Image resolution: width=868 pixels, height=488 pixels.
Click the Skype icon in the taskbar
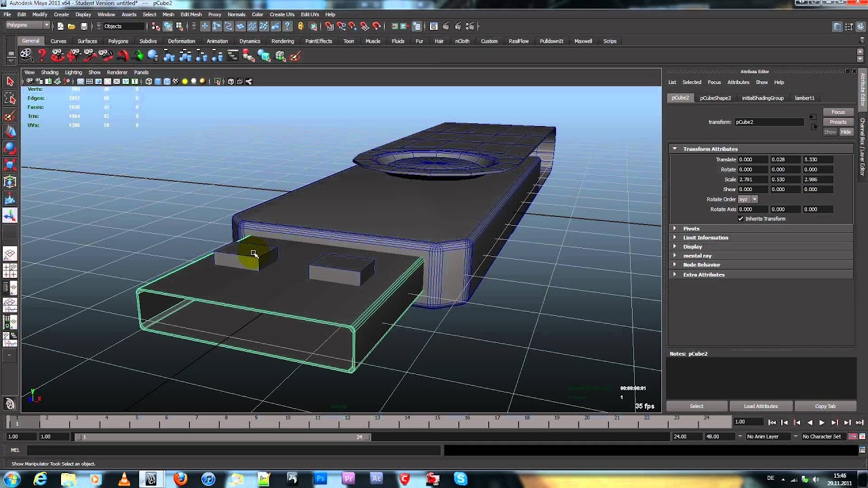click(460, 479)
